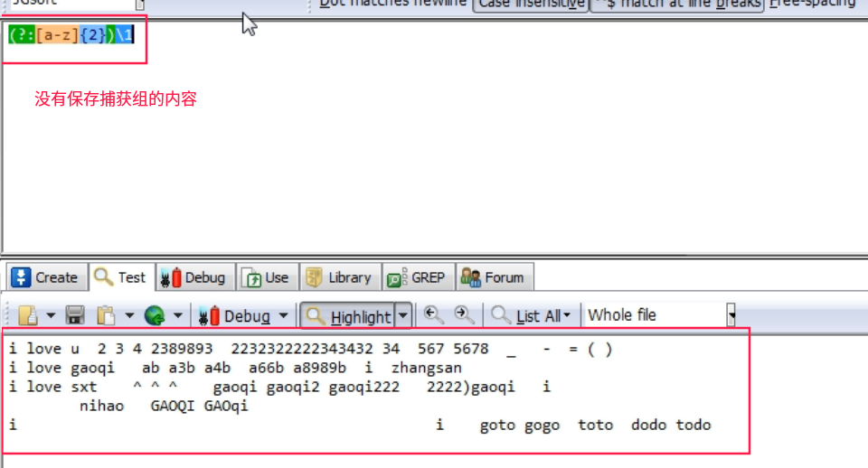Open the Forum tab

pyautogui.click(x=494, y=277)
